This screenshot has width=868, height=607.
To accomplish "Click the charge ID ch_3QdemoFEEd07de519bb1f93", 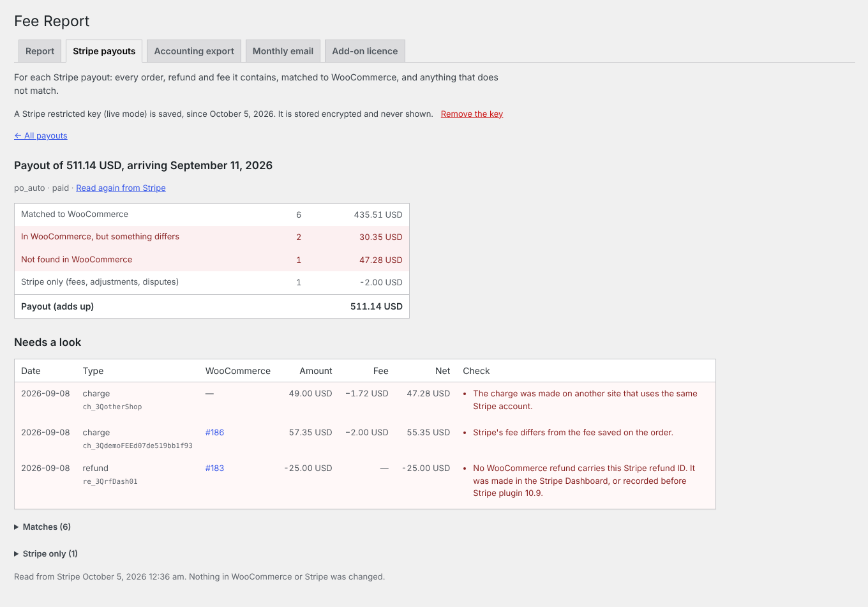I will pos(138,446).
